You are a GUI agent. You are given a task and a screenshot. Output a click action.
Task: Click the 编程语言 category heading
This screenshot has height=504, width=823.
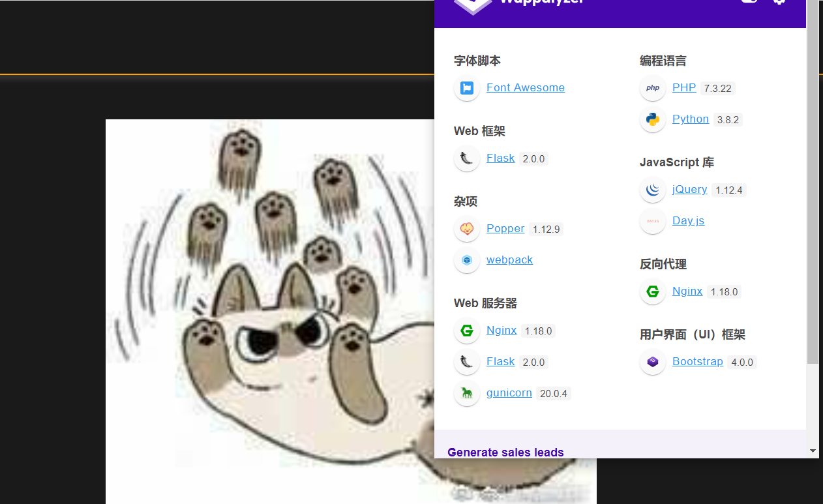pyautogui.click(x=663, y=61)
